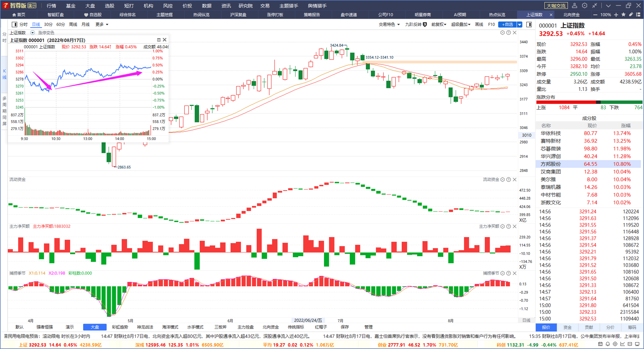The width and height of the screenshot is (644, 349).
Task: Click the 大咖交流 button
Action: [x=556, y=6]
